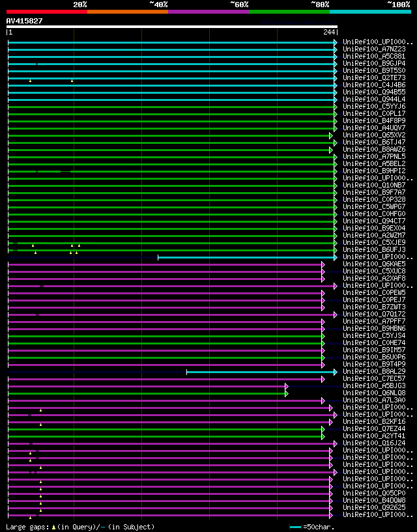Select hit UniRef100_A7PNL5
The width and height of the screenshot is (417, 532).
tap(374, 156)
